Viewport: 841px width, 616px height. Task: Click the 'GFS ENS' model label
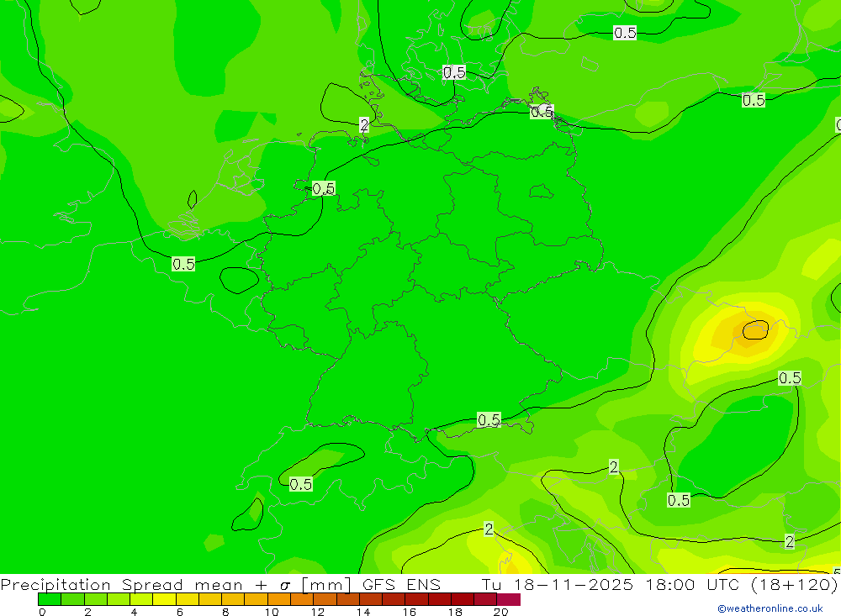click(401, 584)
